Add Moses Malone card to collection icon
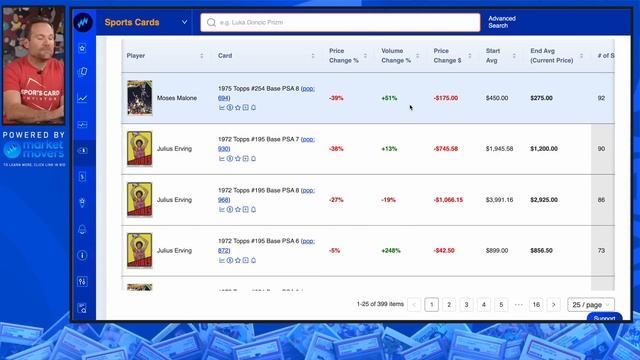 245,108
